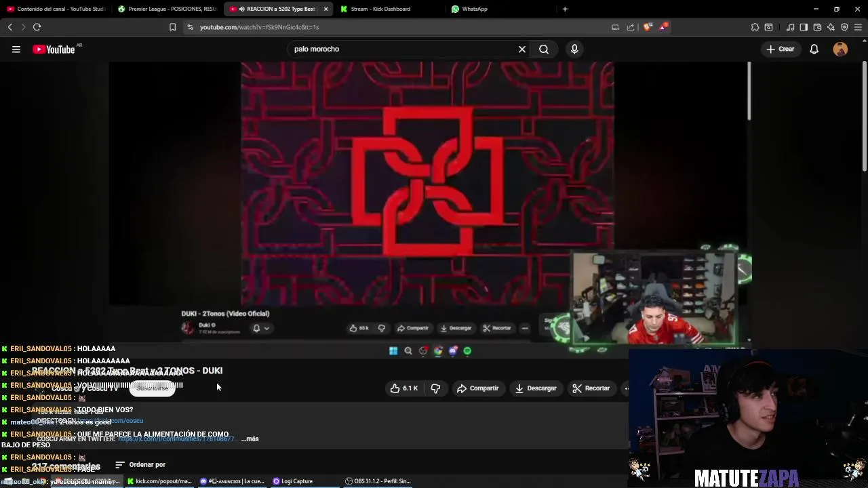868x488 pixels.
Task: Click the Windows Start icon inside video
Action: point(393,350)
